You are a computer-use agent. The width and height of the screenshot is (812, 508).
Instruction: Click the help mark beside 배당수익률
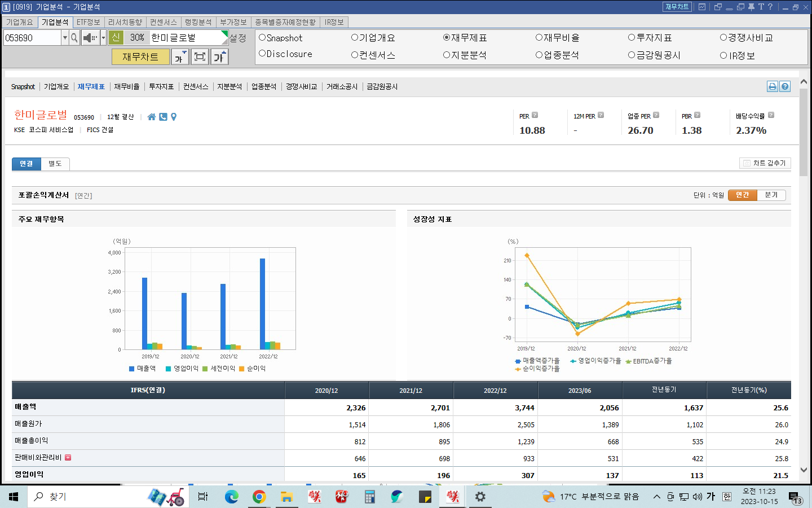point(771,115)
